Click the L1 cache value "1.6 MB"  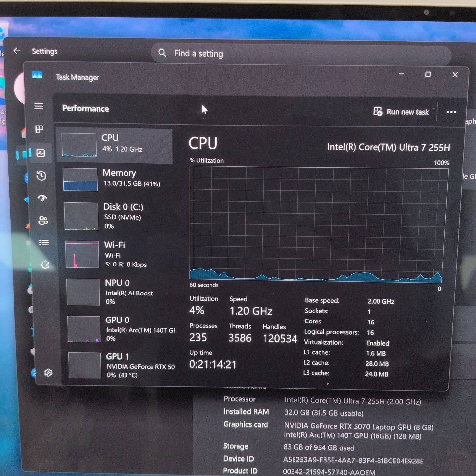[x=375, y=353]
